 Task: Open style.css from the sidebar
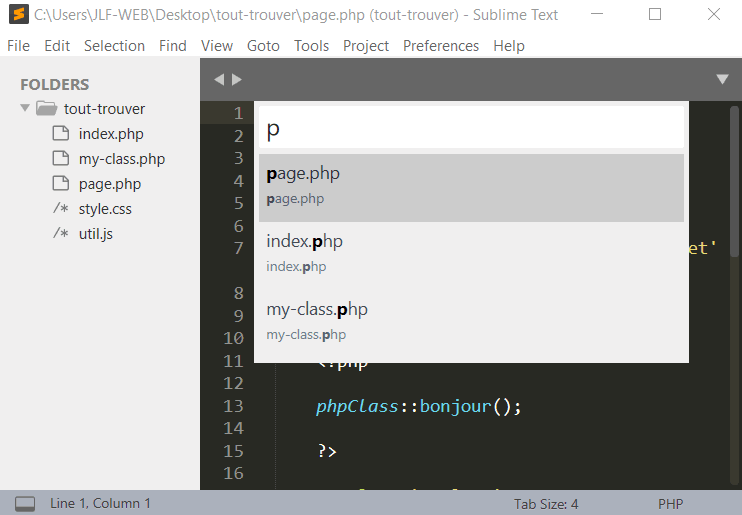point(105,209)
